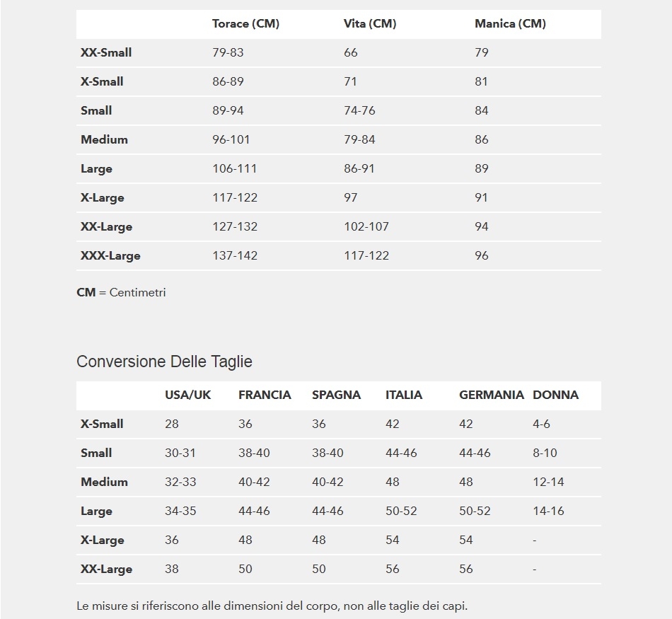Select the XXX-Large row label
The image size is (672, 619).
tap(110, 256)
